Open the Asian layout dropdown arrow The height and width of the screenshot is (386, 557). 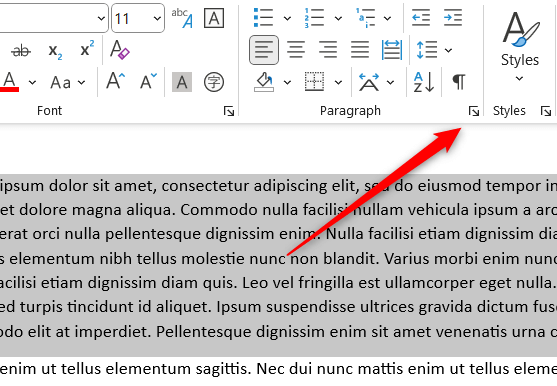pos(390,83)
